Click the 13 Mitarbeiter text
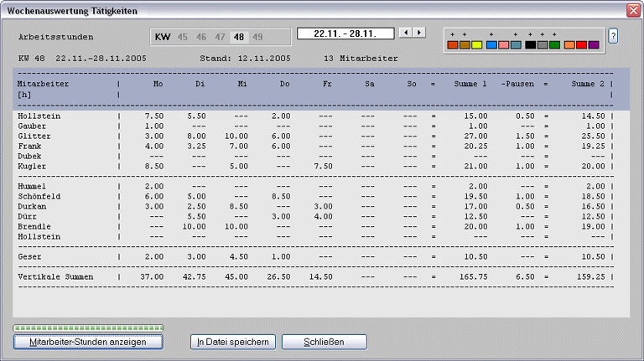The height and width of the screenshot is (361, 644). 361,59
